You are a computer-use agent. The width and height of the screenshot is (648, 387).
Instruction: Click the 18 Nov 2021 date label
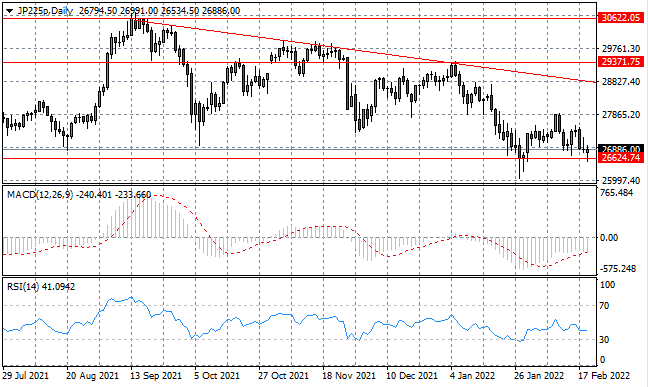[x=349, y=375]
